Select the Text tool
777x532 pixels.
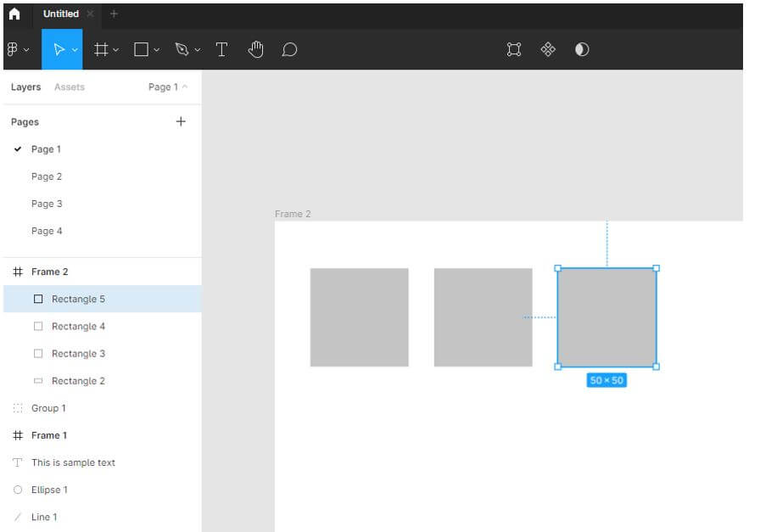(x=221, y=49)
